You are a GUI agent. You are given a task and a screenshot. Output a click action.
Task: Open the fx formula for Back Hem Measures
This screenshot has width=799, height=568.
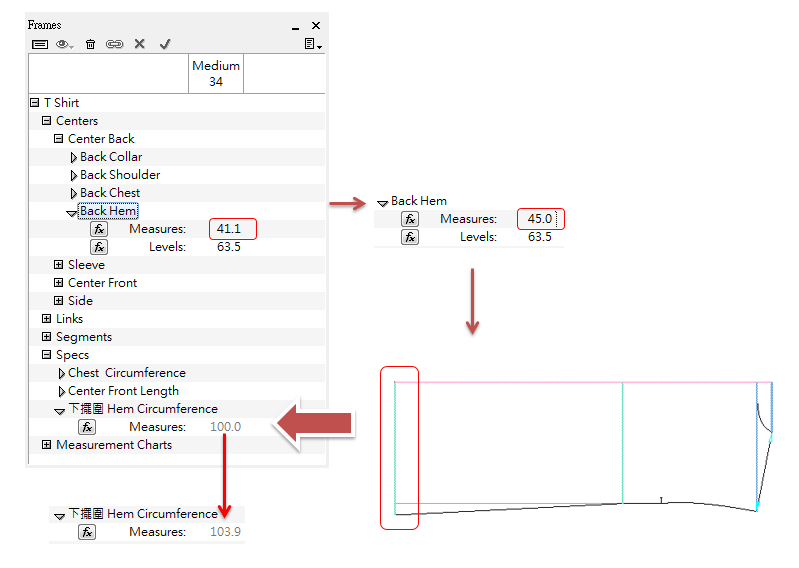click(x=98, y=229)
